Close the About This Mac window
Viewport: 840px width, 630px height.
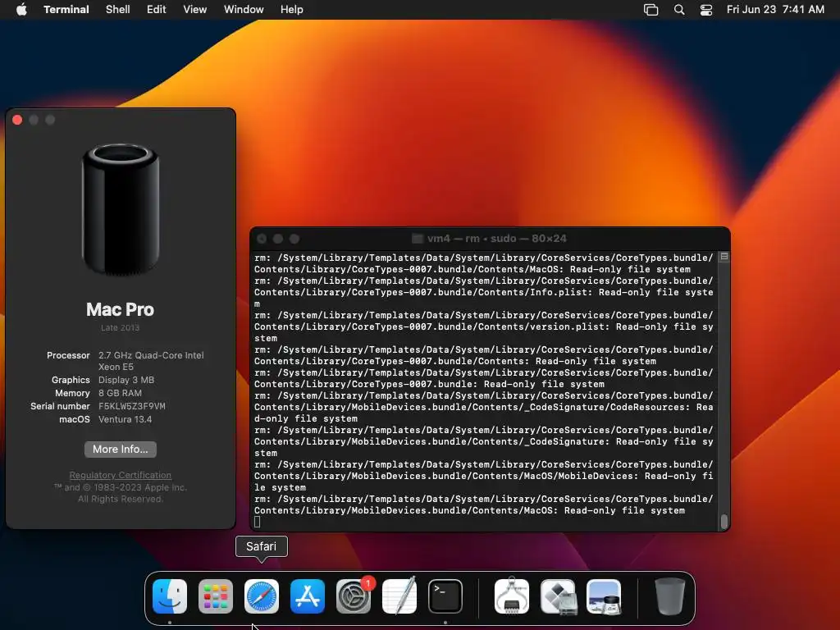17,120
